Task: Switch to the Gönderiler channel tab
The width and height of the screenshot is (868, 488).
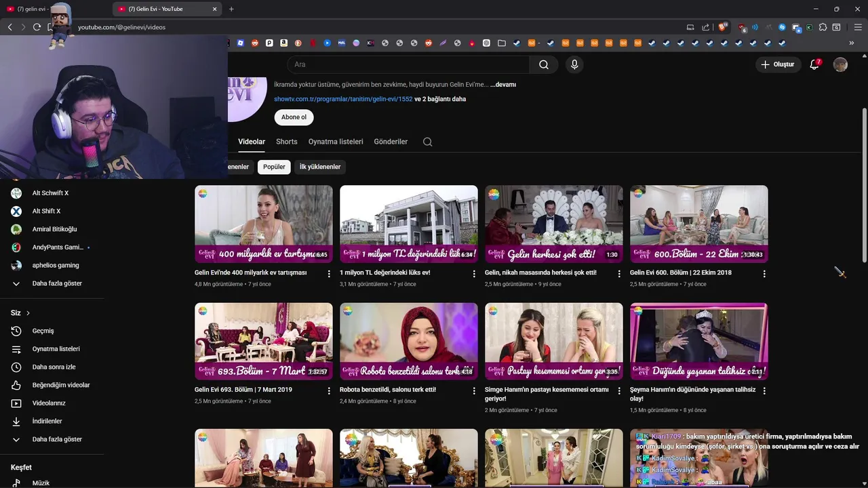Action: tap(391, 142)
